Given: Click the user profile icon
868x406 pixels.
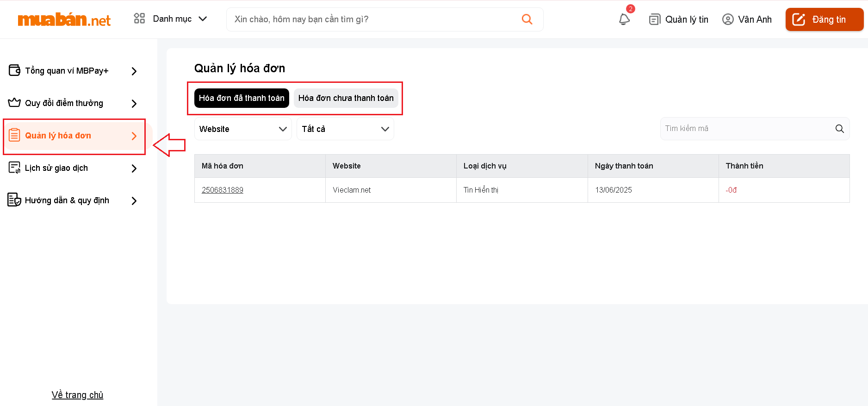Looking at the screenshot, I should click(728, 19).
